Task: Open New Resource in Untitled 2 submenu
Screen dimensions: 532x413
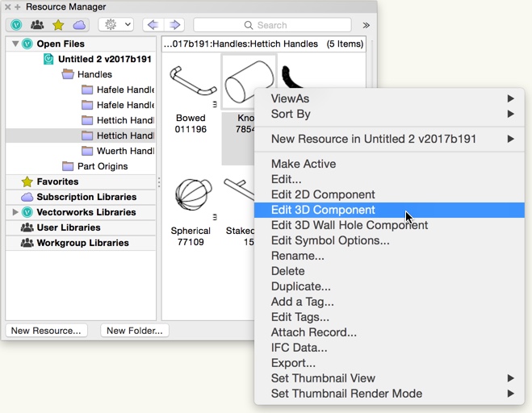Action: [x=389, y=139]
